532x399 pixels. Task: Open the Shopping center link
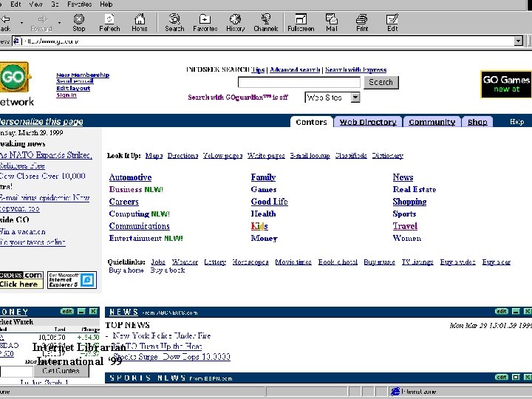[x=409, y=202]
